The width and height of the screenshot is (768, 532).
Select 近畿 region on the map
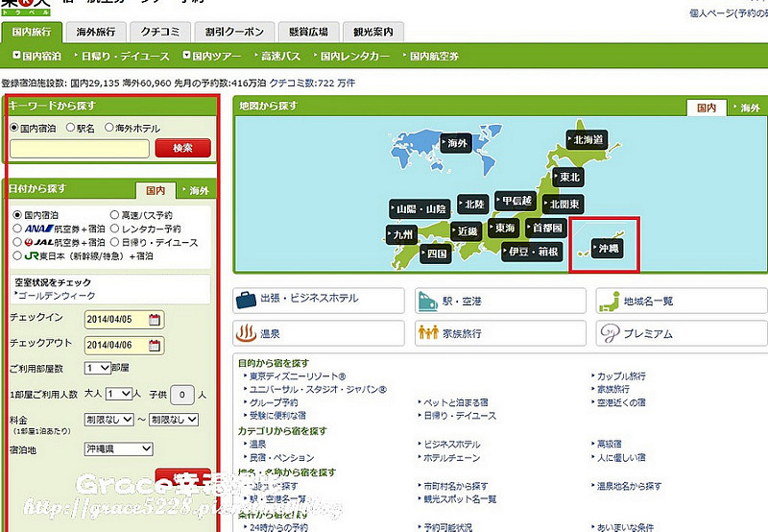[x=467, y=230]
